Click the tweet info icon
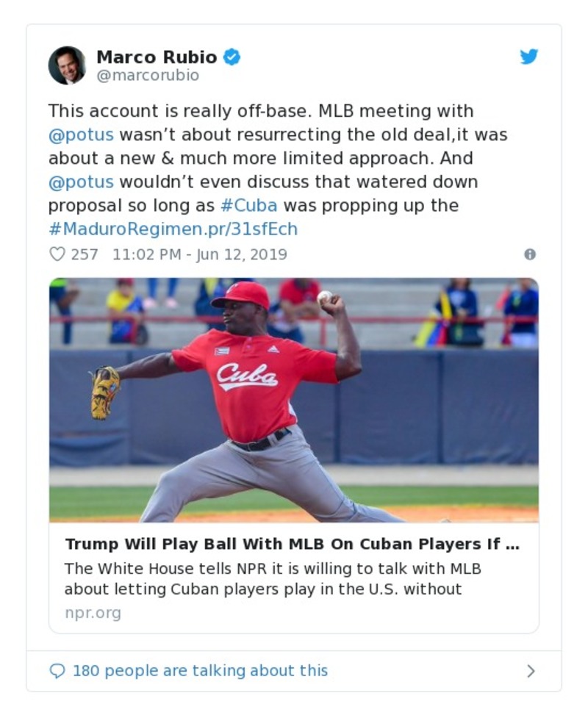 click(x=530, y=254)
